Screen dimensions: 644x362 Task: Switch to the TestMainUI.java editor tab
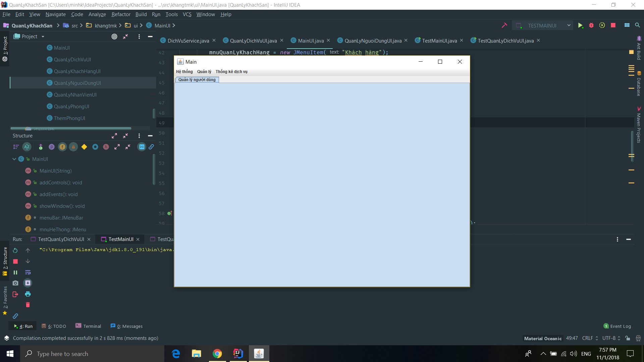click(439, 41)
